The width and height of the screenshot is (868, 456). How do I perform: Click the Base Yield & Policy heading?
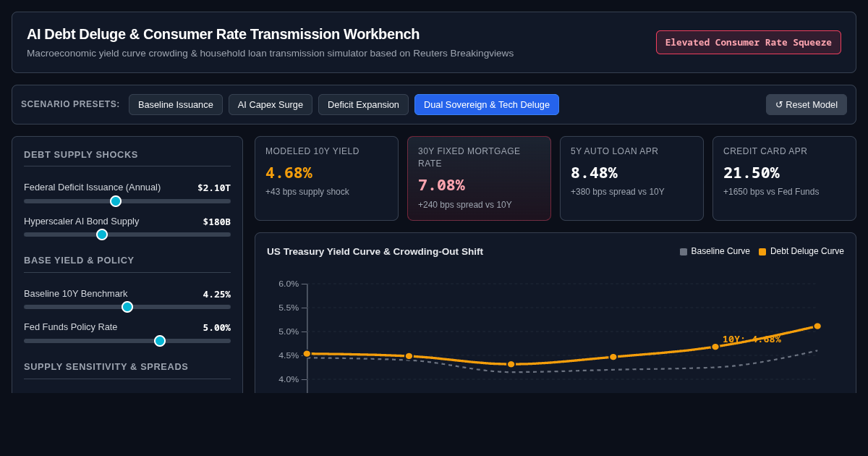[79, 260]
